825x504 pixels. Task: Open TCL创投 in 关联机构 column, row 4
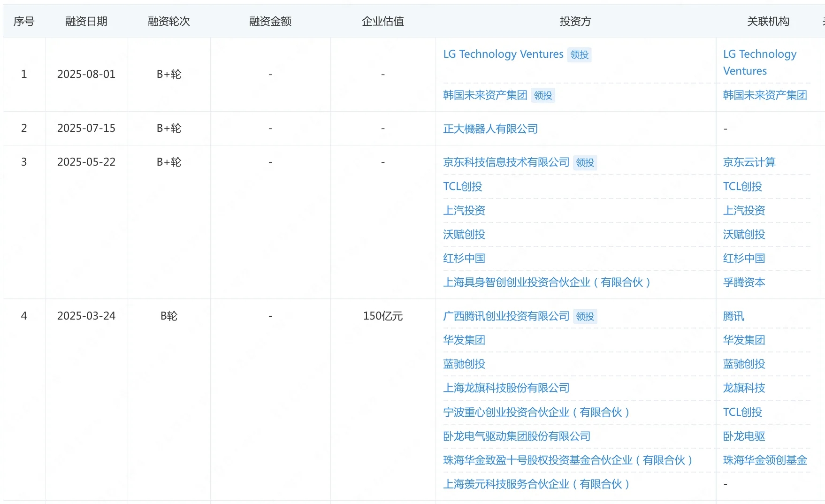click(742, 412)
